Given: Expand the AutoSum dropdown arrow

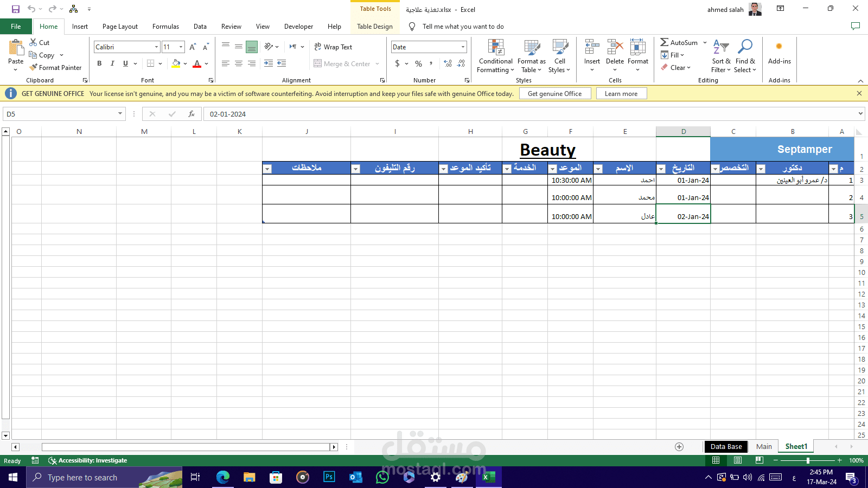Looking at the screenshot, I should [705, 42].
